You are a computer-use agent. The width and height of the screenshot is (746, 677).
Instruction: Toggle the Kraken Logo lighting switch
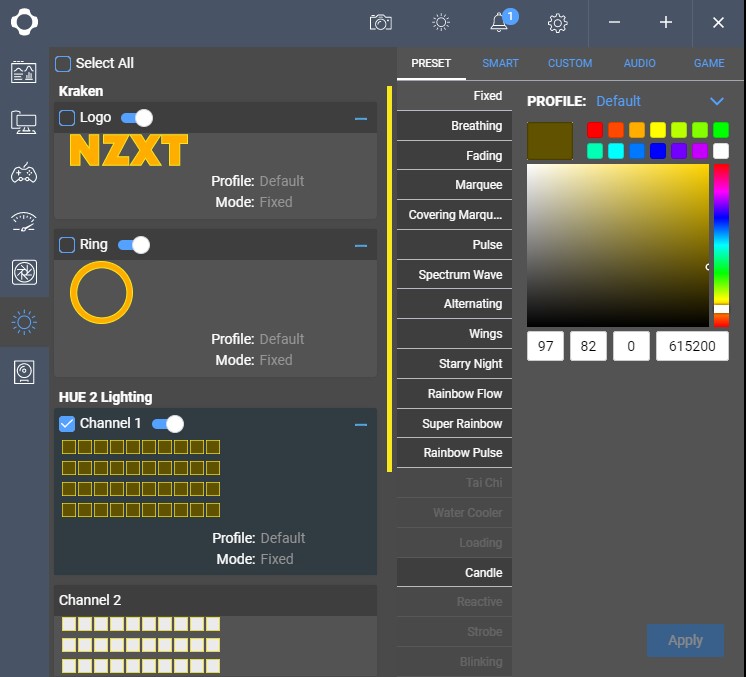pyautogui.click(x=137, y=118)
